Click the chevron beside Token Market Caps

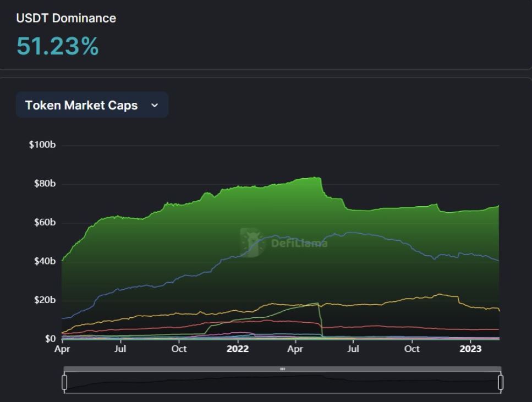coord(155,106)
